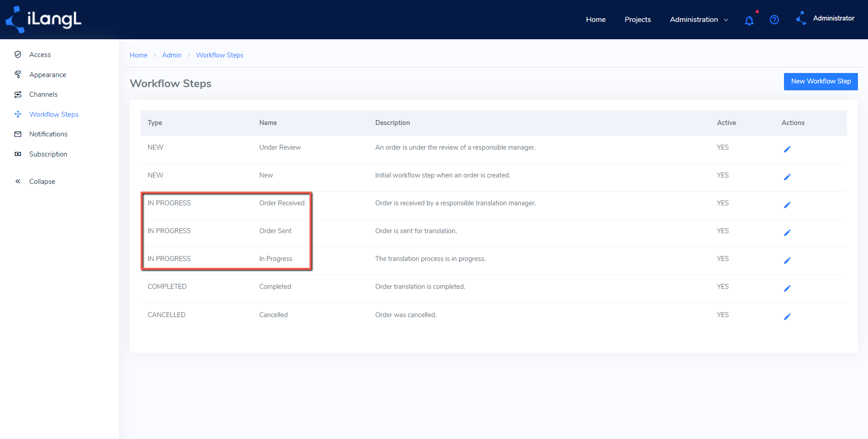Click the Description column header
This screenshot has height=439, width=868.
393,123
